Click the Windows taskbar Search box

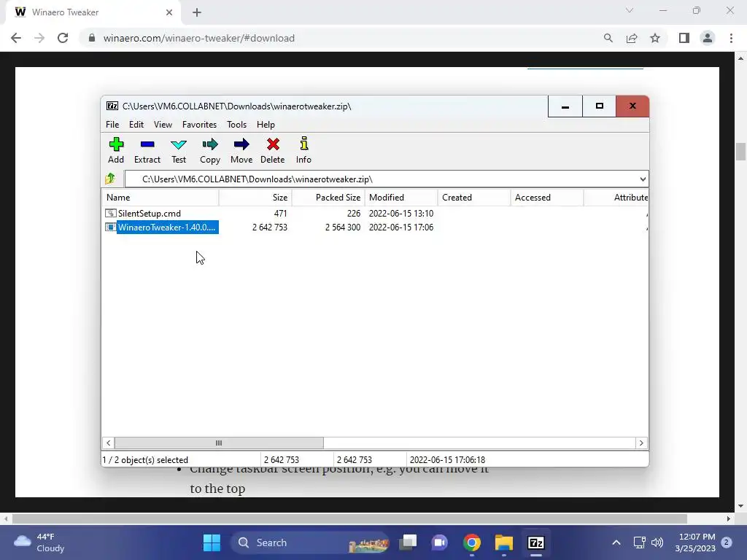coord(309,542)
